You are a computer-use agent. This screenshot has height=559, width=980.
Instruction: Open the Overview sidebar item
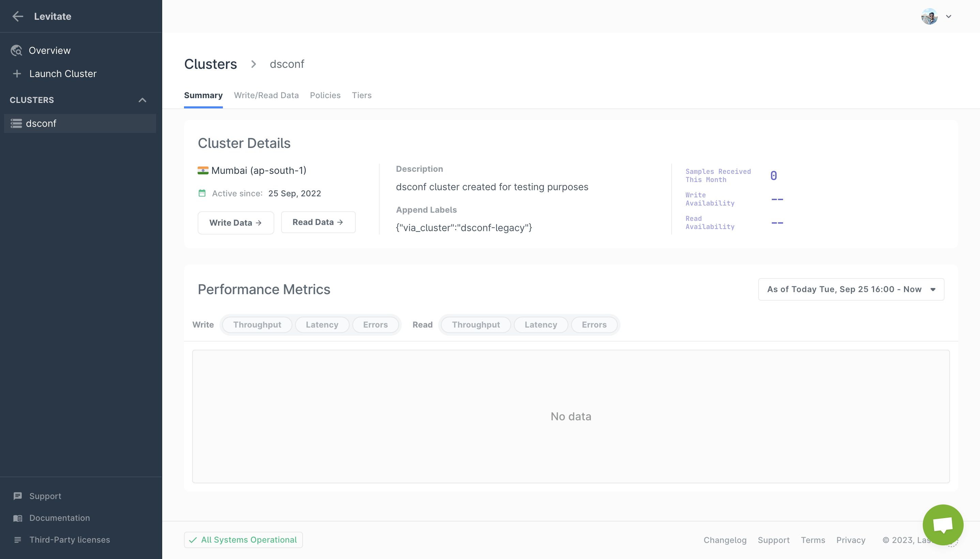click(49, 50)
